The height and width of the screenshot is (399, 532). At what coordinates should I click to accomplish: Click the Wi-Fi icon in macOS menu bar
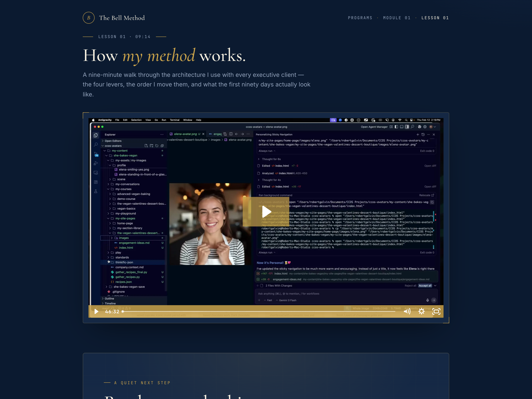[400, 120]
